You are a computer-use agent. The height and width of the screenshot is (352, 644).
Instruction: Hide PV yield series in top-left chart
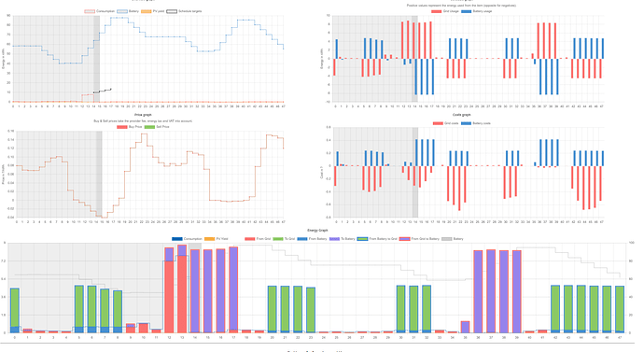[152, 11]
